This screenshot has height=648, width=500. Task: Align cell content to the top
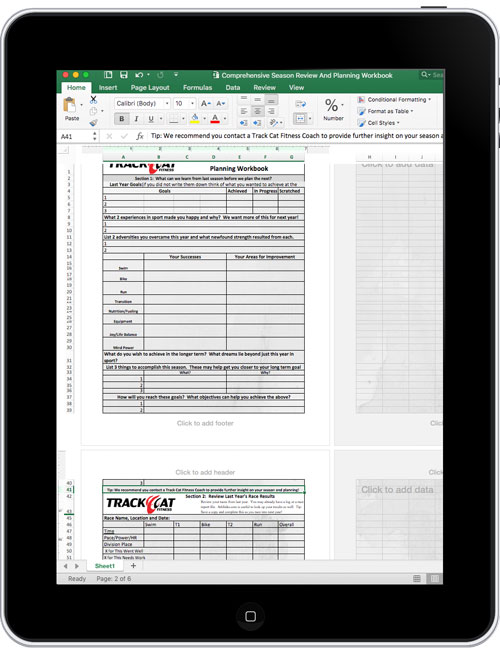click(x=244, y=99)
